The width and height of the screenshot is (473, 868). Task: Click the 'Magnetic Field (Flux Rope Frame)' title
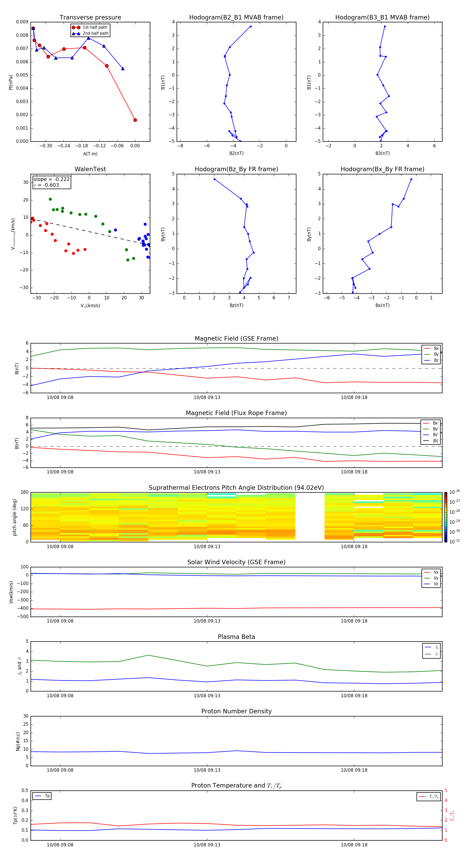point(236,413)
